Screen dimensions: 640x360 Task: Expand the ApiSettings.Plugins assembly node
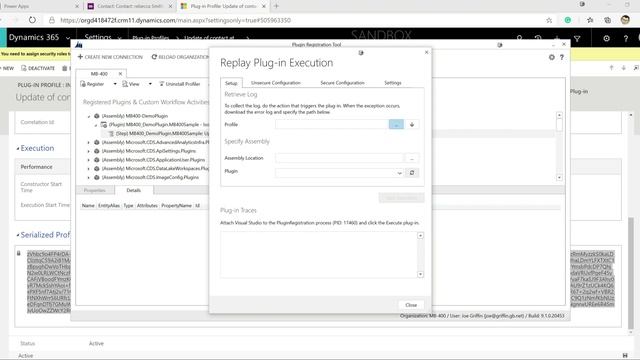click(x=89, y=151)
